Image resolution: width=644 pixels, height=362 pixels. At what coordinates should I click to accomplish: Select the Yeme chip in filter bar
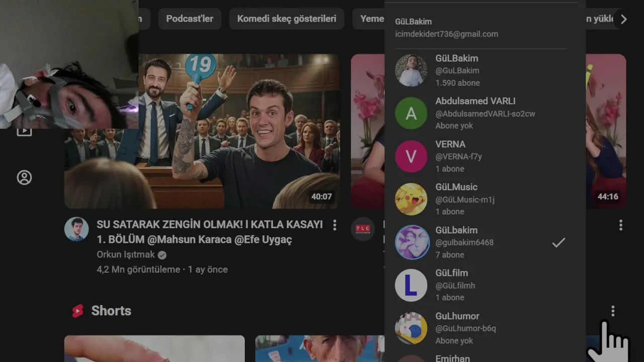coord(369,19)
